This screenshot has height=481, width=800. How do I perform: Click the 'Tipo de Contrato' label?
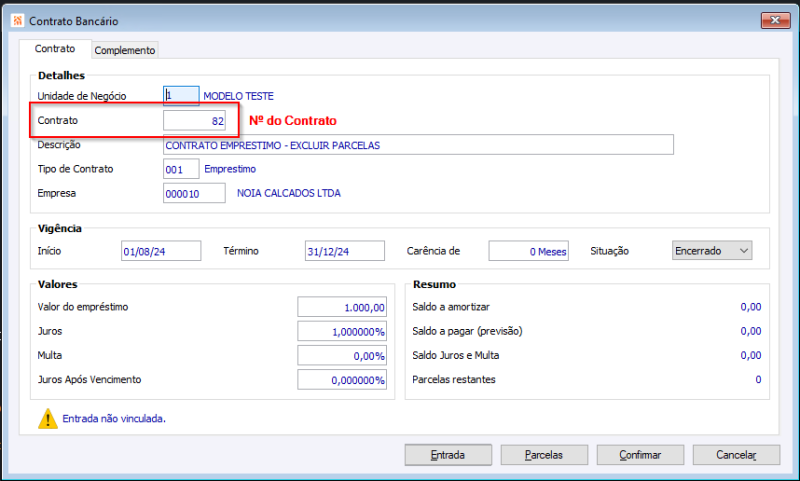click(76, 169)
